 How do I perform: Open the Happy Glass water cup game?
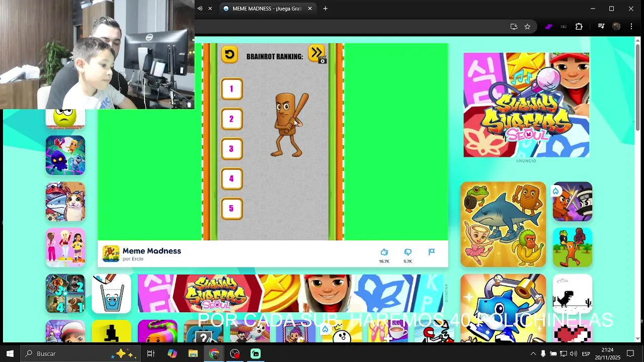click(x=112, y=294)
